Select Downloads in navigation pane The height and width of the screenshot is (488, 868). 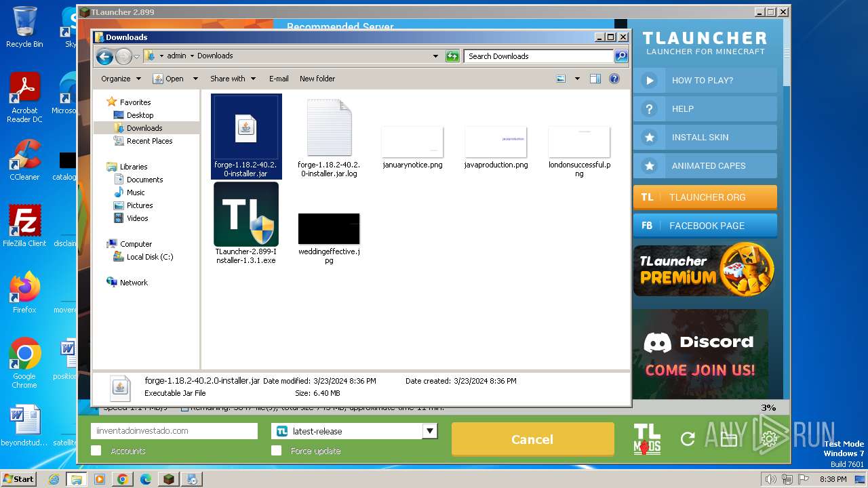click(x=144, y=128)
